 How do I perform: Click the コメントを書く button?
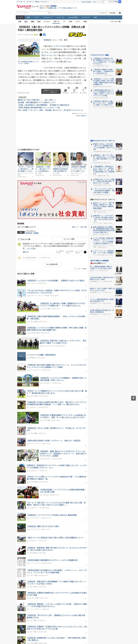click(69, 239)
